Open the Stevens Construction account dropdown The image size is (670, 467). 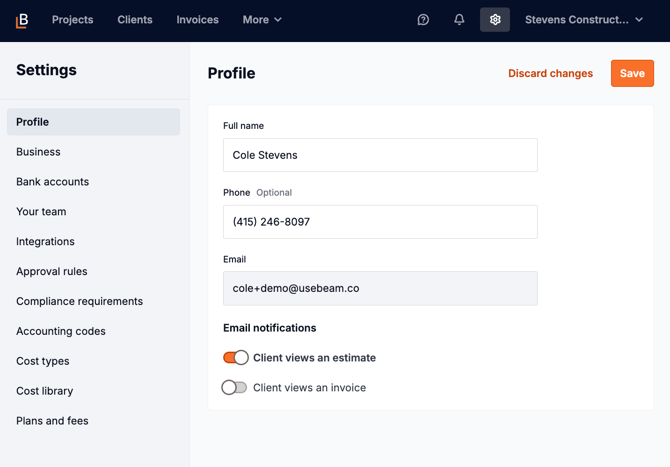point(584,20)
